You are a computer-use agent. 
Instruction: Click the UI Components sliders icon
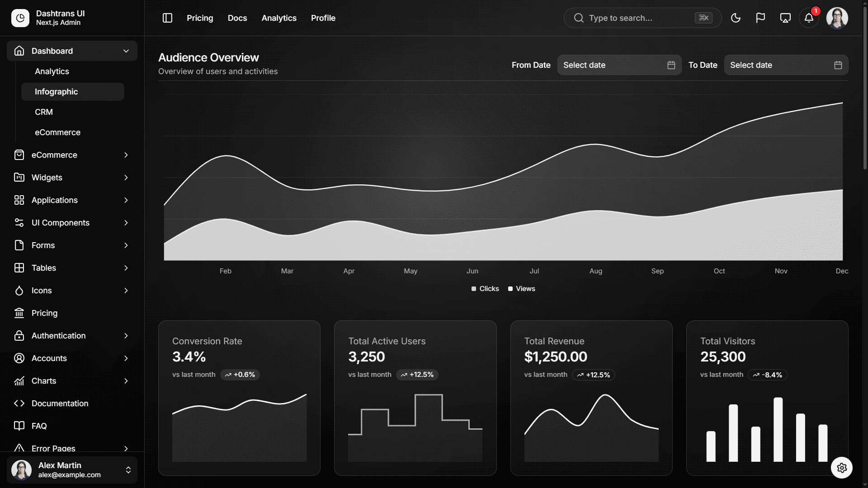19,223
